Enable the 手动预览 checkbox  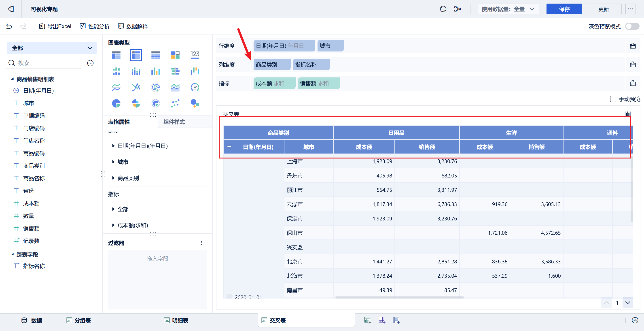click(x=613, y=99)
